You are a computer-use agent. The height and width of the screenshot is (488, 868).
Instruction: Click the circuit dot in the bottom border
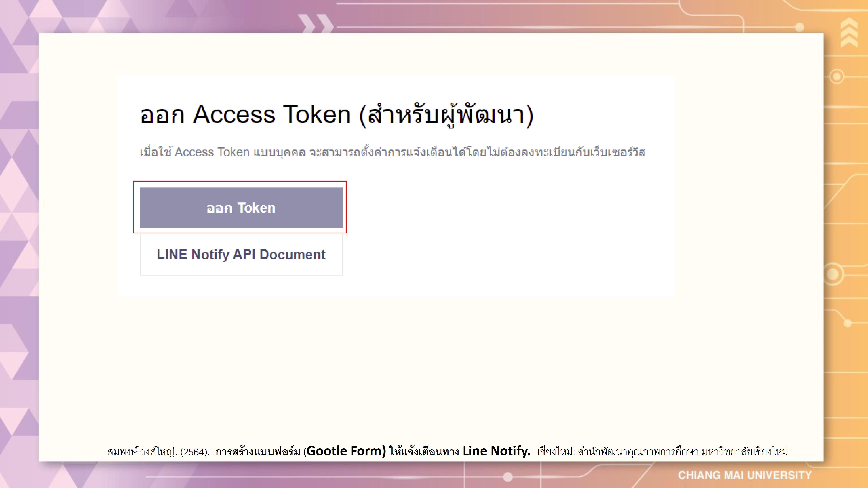(x=508, y=477)
